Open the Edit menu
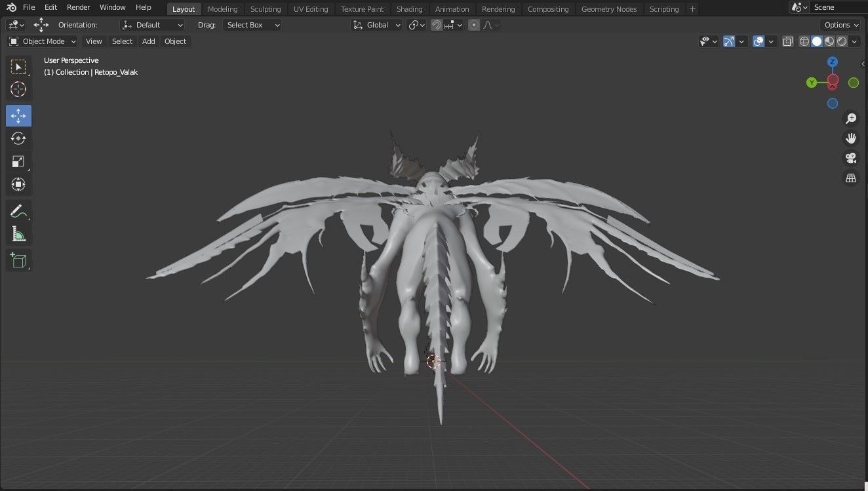Viewport: 868px width, 491px height. [x=50, y=7]
